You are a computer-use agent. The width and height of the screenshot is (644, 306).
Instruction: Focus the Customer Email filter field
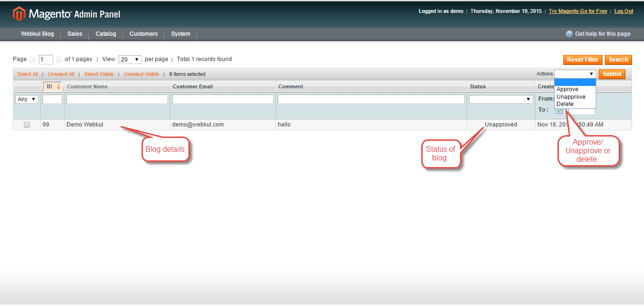(223, 99)
